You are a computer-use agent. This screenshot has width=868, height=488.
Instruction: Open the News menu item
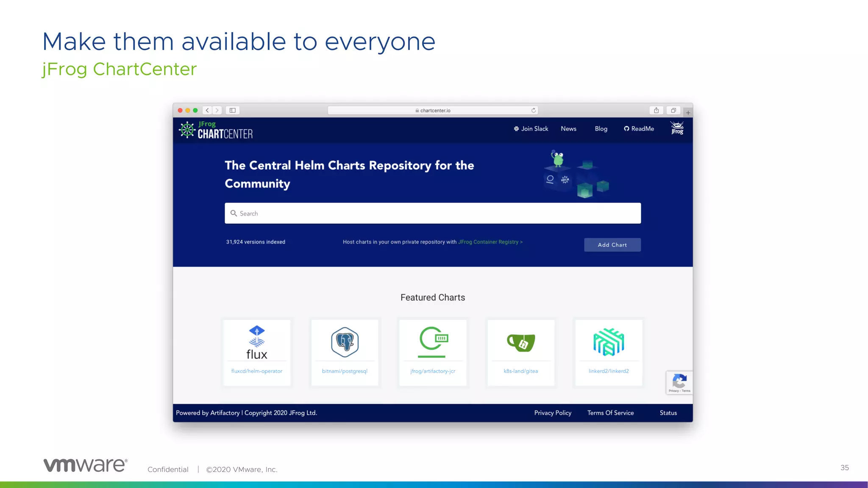[x=568, y=129]
